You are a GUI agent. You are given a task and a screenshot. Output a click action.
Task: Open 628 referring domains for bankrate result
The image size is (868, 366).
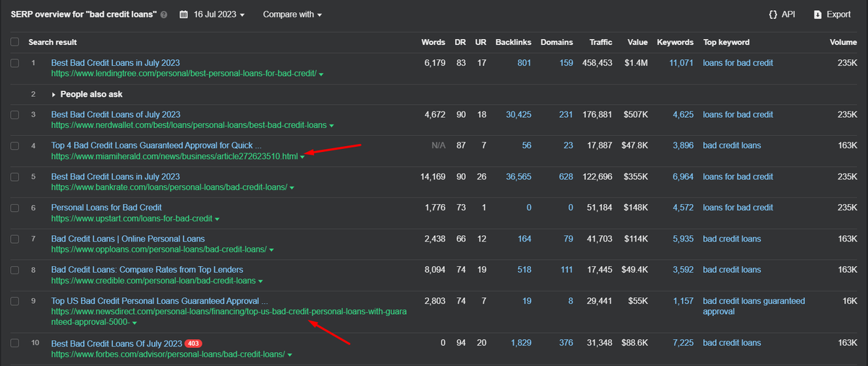click(566, 176)
